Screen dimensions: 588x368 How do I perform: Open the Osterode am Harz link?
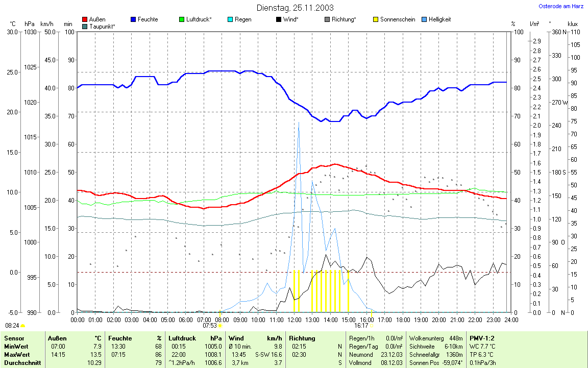[x=561, y=7]
